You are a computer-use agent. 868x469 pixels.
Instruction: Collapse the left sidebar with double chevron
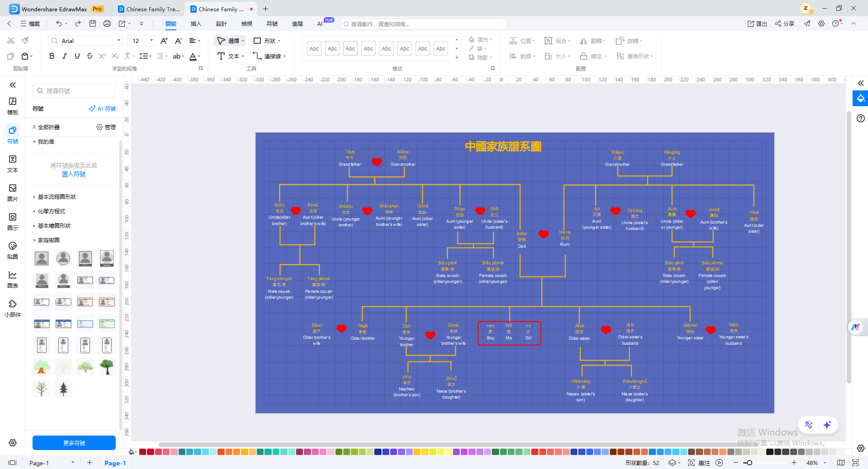[13, 85]
